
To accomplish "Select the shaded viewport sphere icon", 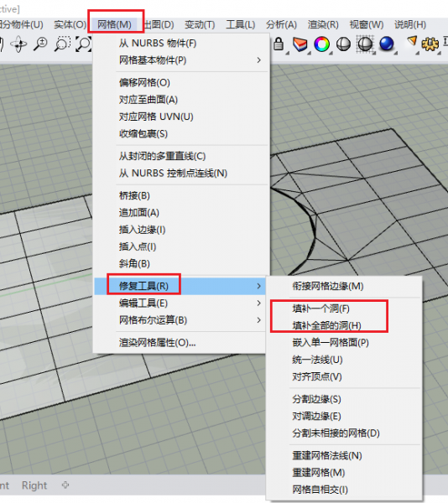I will [x=343, y=44].
